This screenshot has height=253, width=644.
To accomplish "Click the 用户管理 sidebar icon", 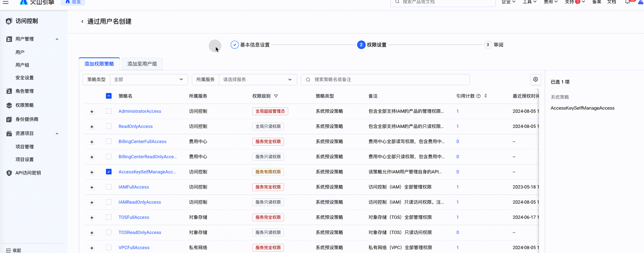I will tap(9, 39).
